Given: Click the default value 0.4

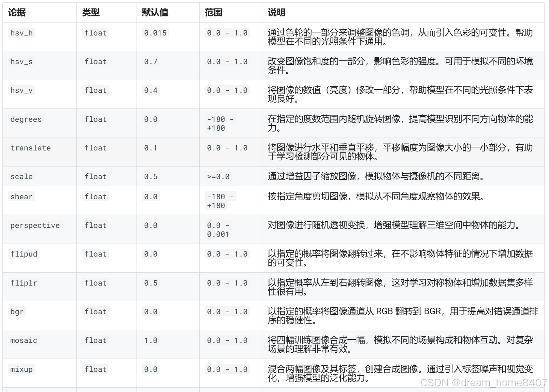Looking at the screenshot, I should click(151, 90).
